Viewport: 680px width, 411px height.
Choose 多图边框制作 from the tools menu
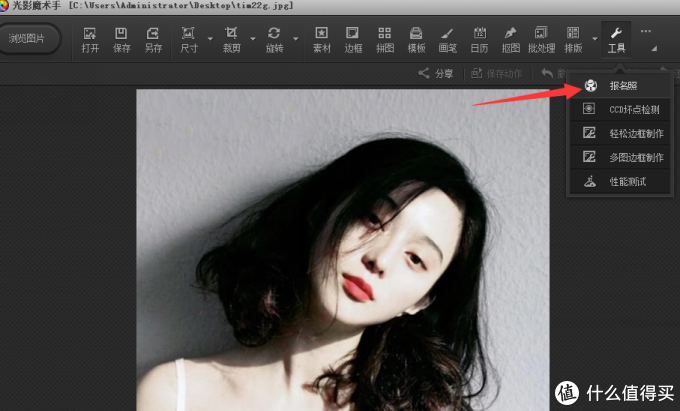(620, 157)
